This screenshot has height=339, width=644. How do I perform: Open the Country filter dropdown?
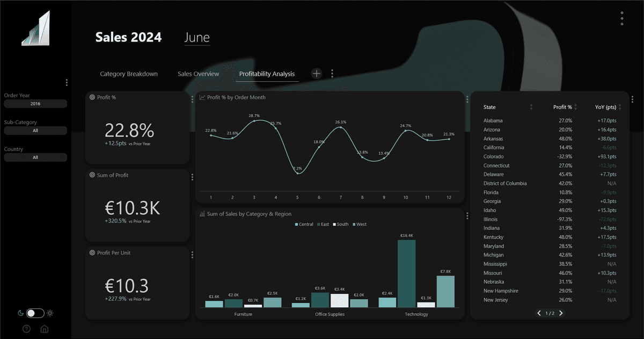coord(35,157)
